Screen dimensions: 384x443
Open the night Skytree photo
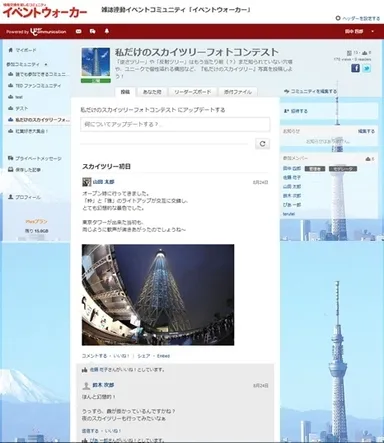(x=158, y=295)
